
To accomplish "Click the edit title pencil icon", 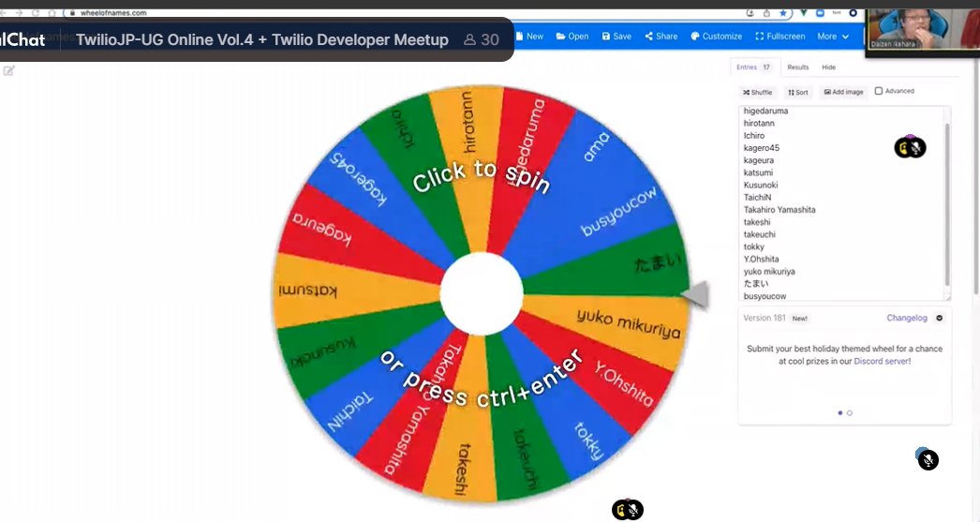I will point(8,70).
